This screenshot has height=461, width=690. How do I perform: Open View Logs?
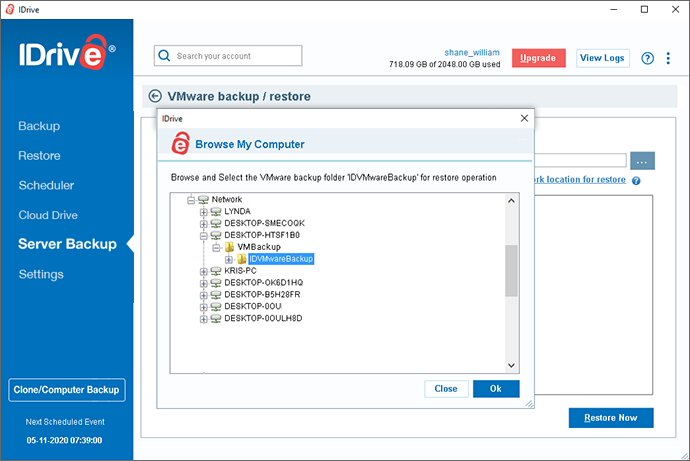[x=602, y=58]
